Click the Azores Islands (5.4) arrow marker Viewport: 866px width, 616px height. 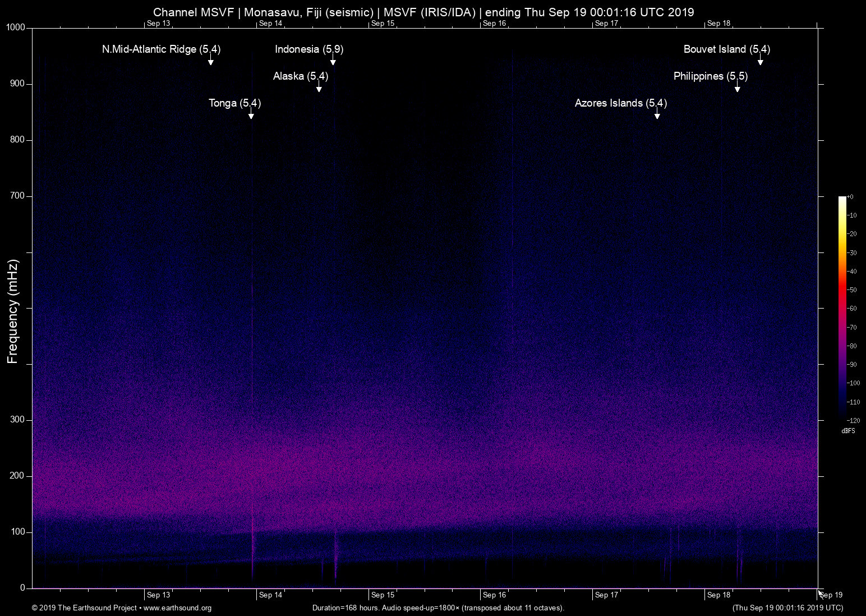pos(657,114)
